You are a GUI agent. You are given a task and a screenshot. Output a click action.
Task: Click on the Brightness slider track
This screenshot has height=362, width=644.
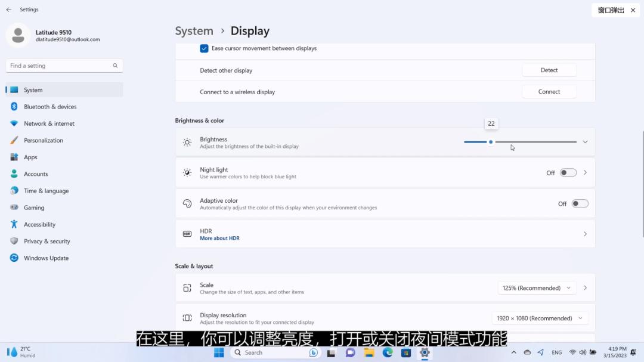click(x=537, y=142)
